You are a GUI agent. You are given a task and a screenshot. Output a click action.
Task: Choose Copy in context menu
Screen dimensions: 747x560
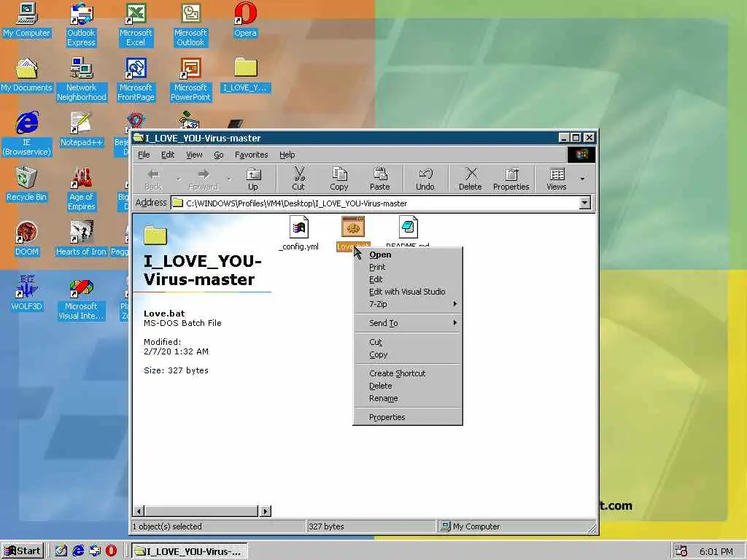pos(408,354)
